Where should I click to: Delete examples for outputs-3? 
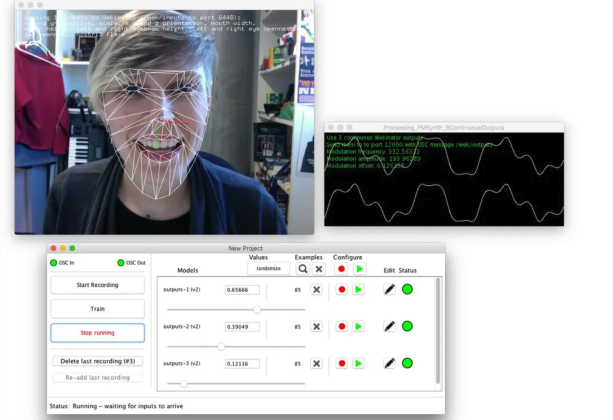click(x=316, y=364)
